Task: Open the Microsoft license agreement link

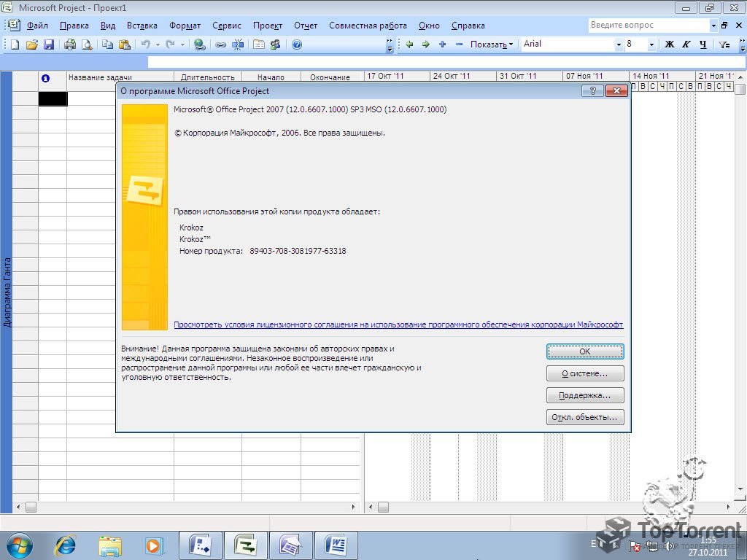Action: [x=398, y=324]
